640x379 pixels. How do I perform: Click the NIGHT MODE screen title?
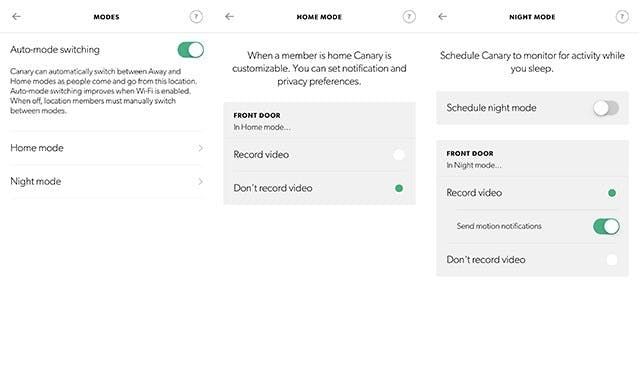[x=532, y=17]
